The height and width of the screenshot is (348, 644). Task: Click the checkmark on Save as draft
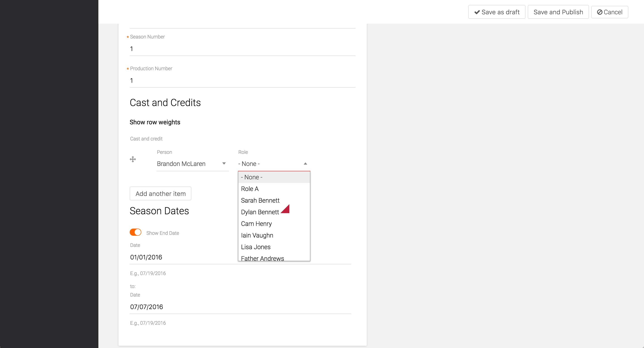click(477, 12)
